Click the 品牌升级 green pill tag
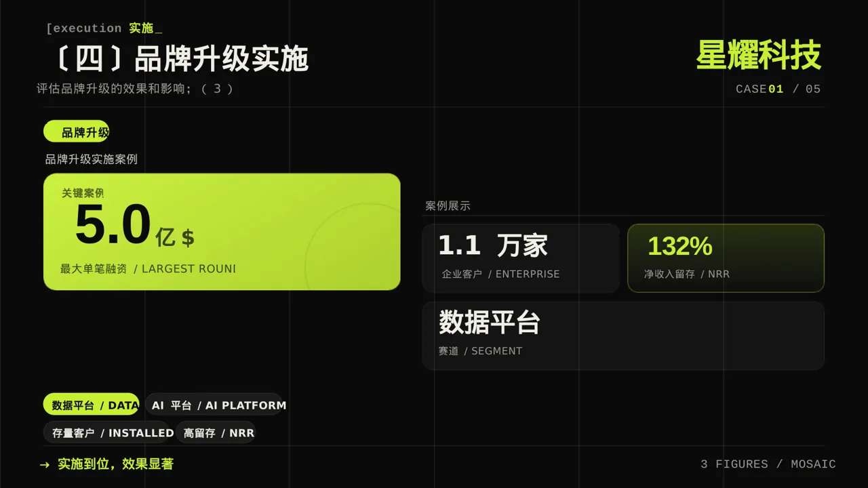 click(76, 131)
